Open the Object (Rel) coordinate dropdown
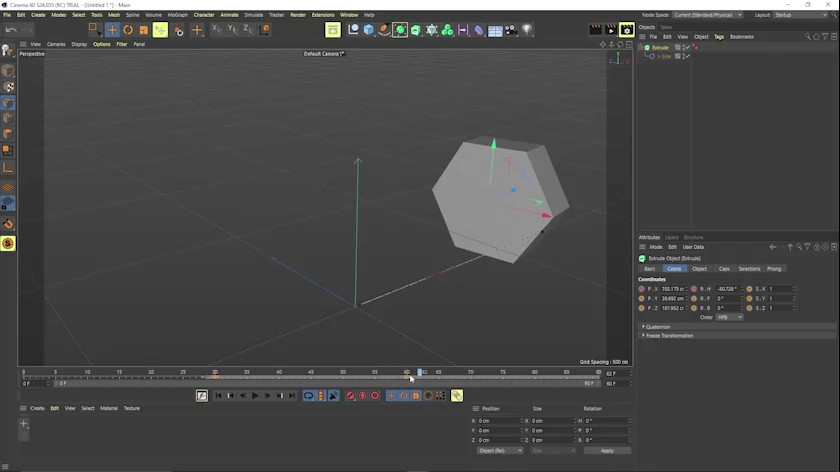 point(499,451)
